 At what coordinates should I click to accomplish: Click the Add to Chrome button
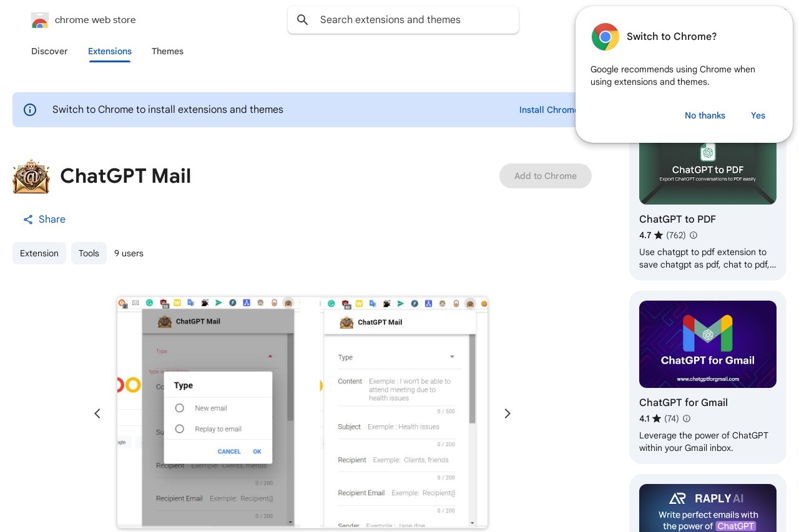coord(546,176)
